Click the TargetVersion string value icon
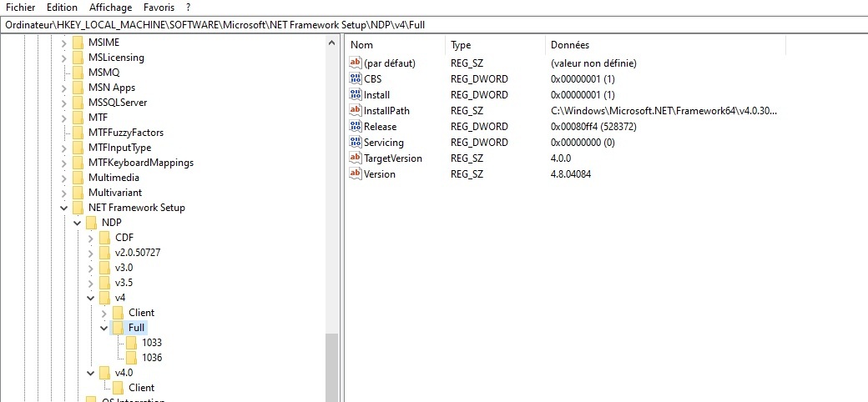The width and height of the screenshot is (868, 402). [x=356, y=158]
